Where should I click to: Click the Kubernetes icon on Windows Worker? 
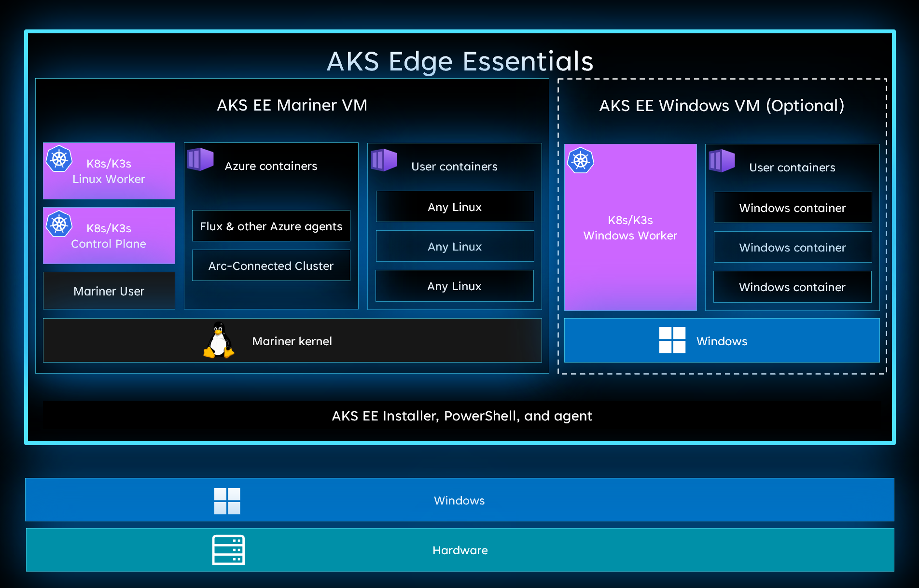point(581,161)
